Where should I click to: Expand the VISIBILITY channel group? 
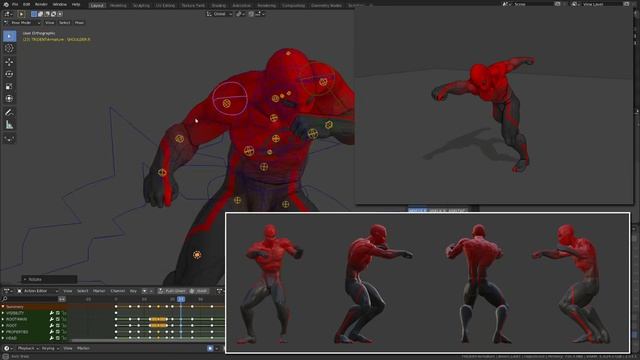(x=3, y=313)
